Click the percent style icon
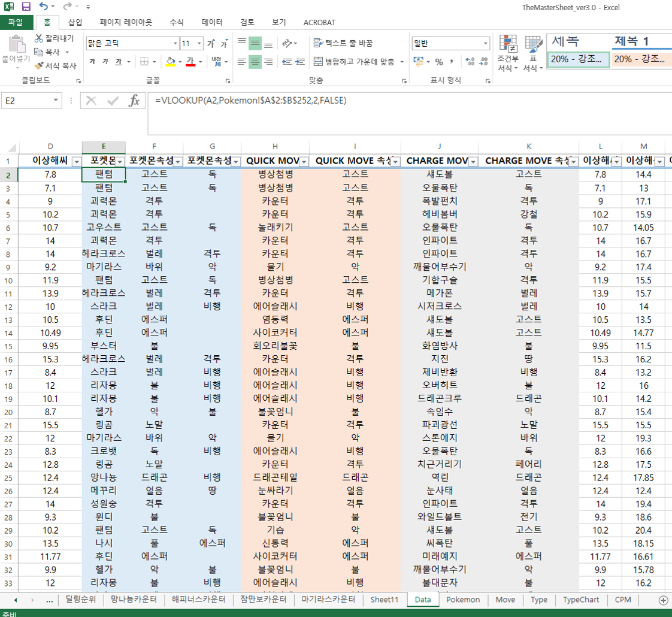The image size is (672, 617). 439,62
